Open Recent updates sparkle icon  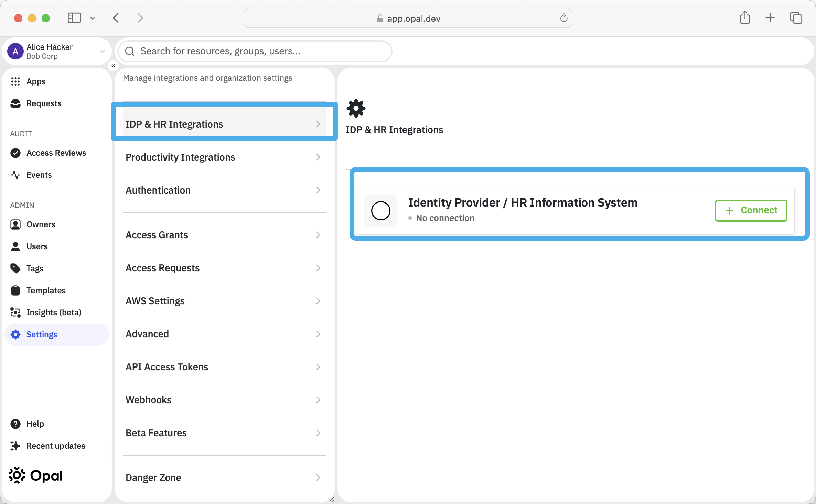point(15,446)
